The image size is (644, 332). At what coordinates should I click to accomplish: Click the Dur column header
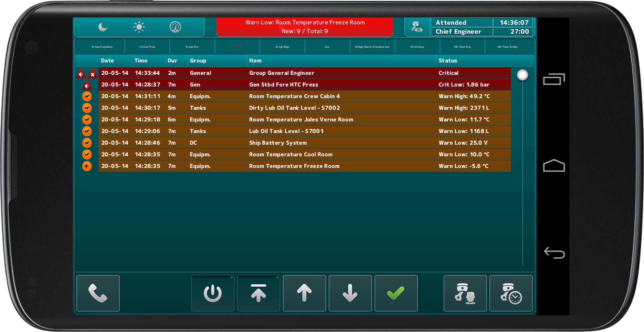(172, 61)
